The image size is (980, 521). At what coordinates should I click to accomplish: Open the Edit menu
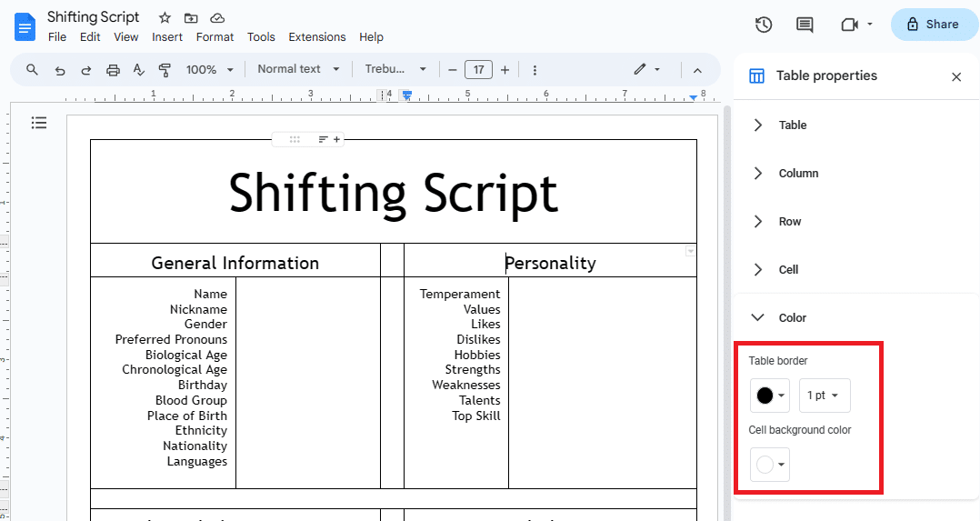click(90, 37)
